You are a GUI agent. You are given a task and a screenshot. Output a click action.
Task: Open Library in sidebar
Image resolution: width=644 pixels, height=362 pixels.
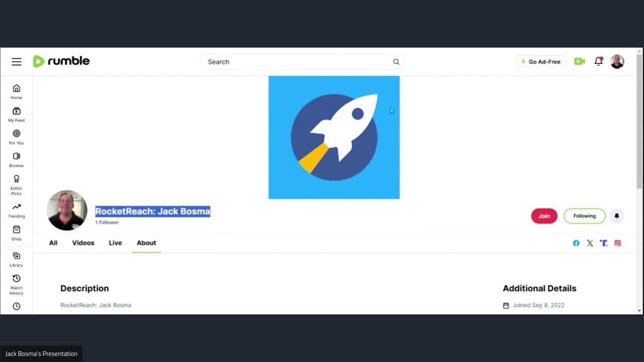[x=16, y=259]
